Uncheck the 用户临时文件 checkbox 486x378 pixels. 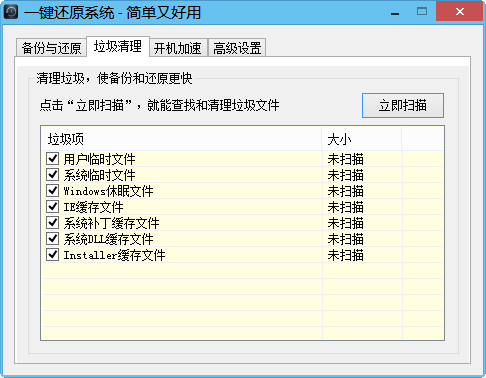point(53,159)
